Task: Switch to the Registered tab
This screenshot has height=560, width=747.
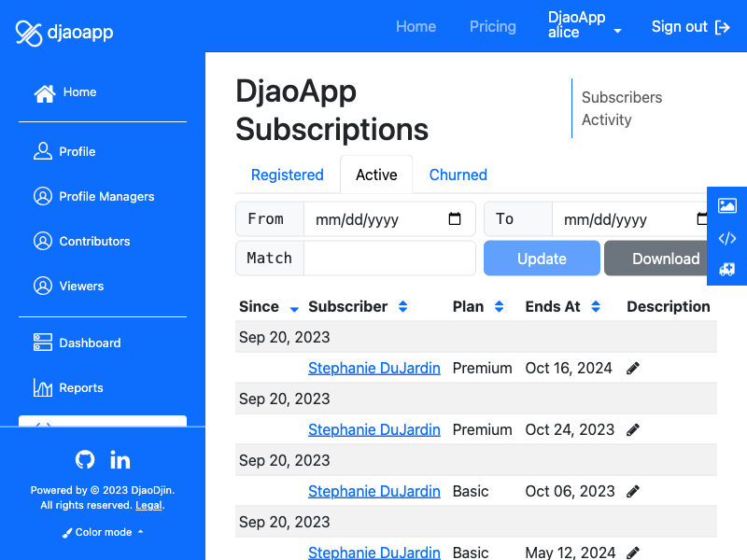Action: coord(288,175)
